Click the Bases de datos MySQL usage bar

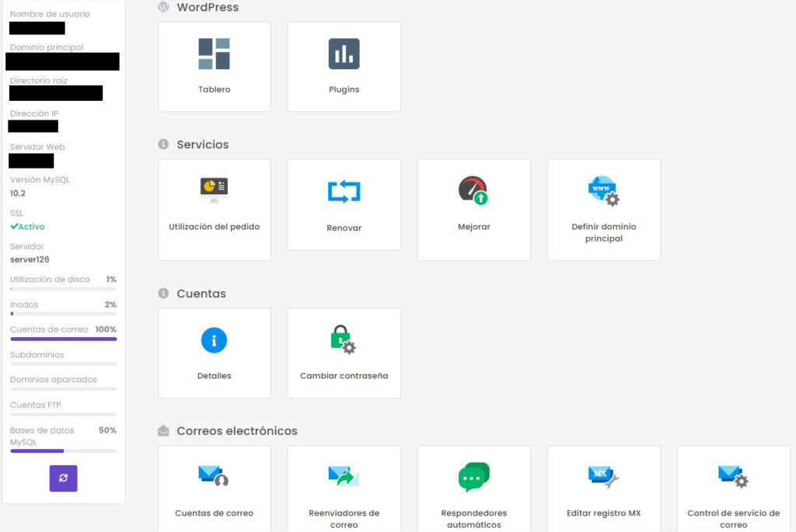[x=63, y=450]
